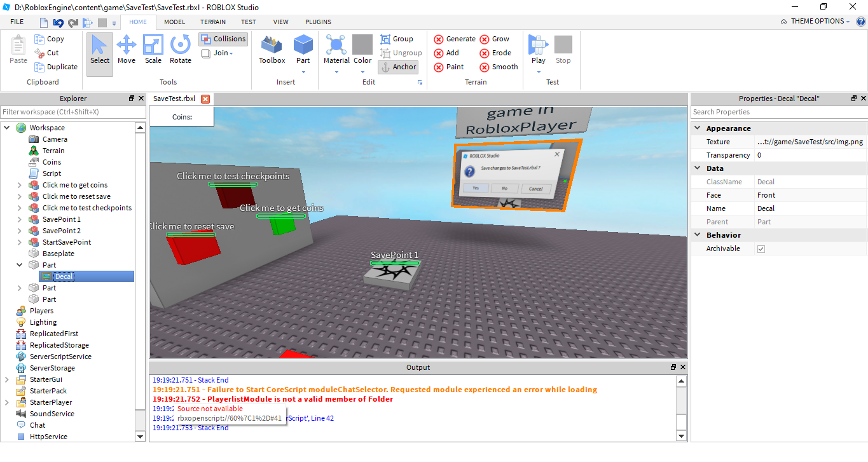Image resolution: width=868 pixels, height=462 pixels.
Task: Open the FILE menu
Action: click(17, 22)
